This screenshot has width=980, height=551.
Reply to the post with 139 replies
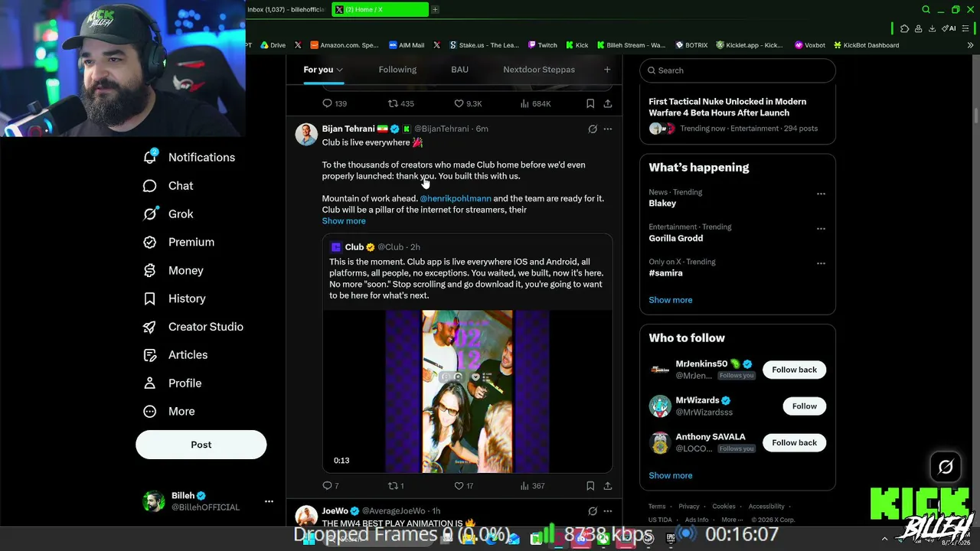(334, 103)
